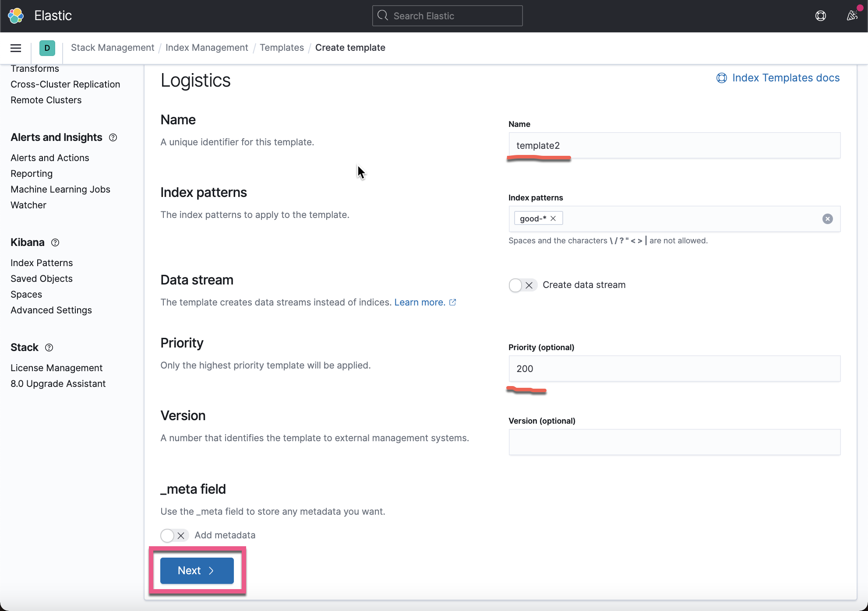Viewport: 868px width, 611px height.
Task: Click the help icon next to Stack
Action: 49,348
